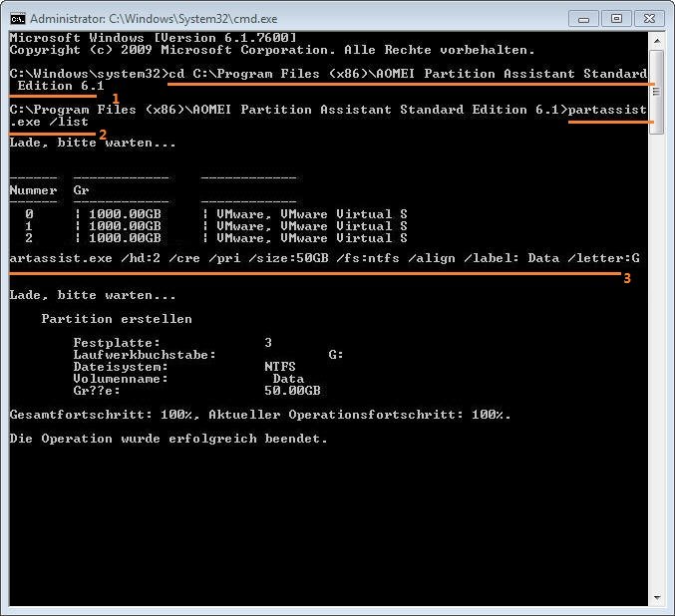
Task: Click the 'Edition 6.1' wrapped line text
Action: 61,86
